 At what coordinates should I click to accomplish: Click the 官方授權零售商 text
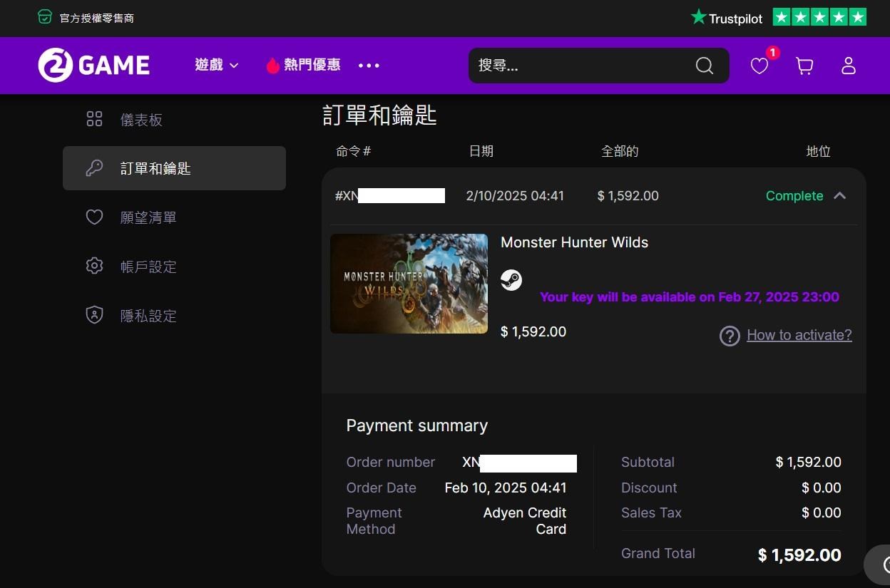click(x=97, y=18)
